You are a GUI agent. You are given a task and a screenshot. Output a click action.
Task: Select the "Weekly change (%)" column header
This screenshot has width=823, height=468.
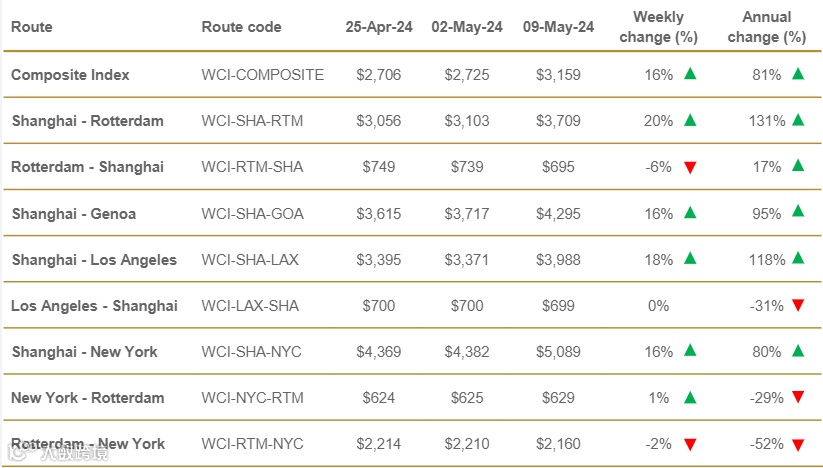coord(658,27)
